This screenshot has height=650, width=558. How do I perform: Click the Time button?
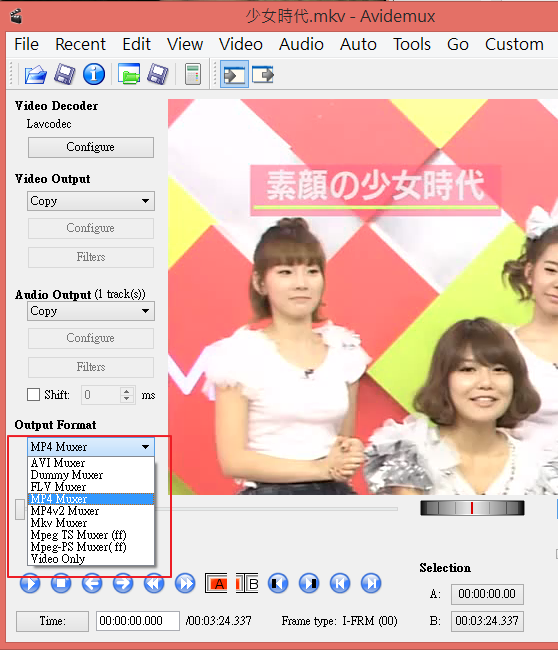tap(52, 621)
